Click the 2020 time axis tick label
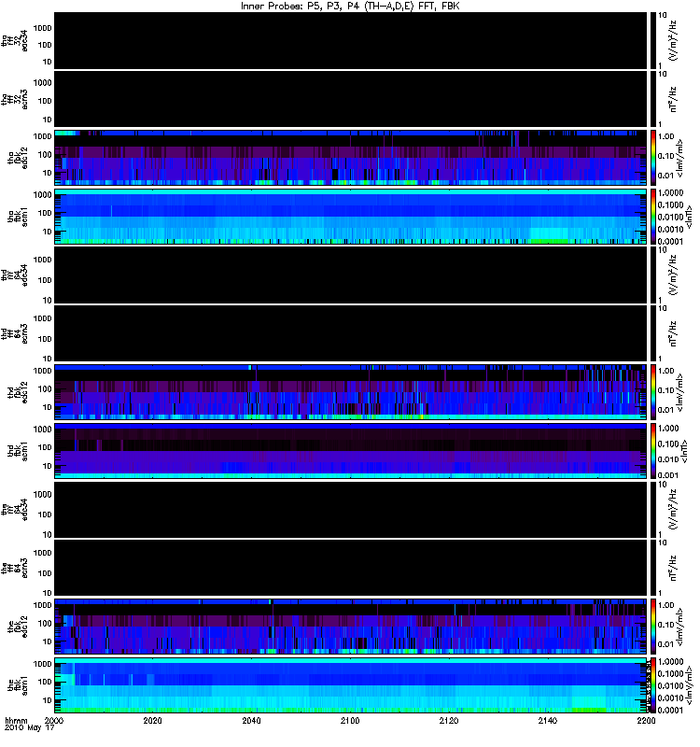The image size is (700, 747). 152,720
